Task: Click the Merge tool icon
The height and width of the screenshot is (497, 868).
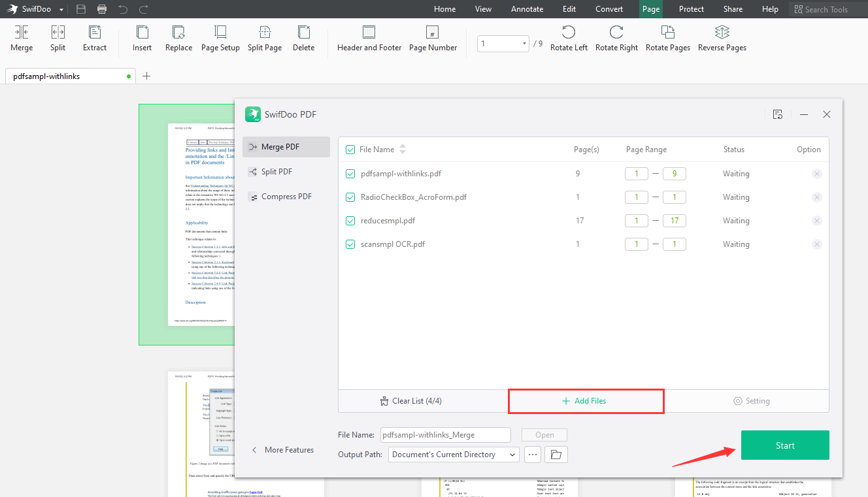Action: 22,39
